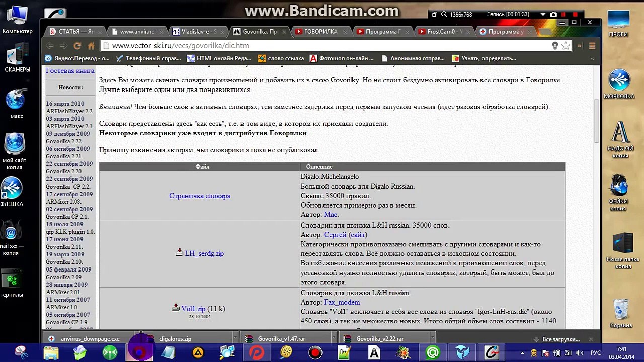Close the downloads bar
The width and height of the screenshot is (644, 362).
coord(591,339)
